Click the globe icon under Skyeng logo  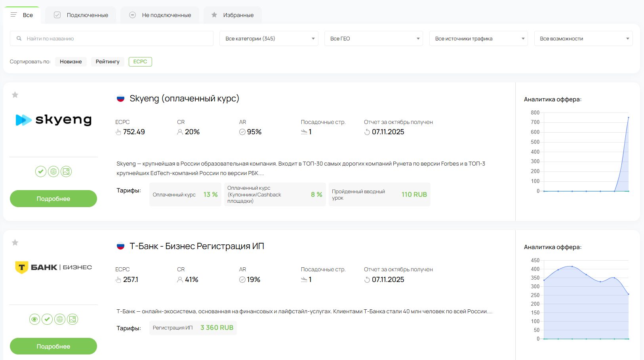[53, 171]
